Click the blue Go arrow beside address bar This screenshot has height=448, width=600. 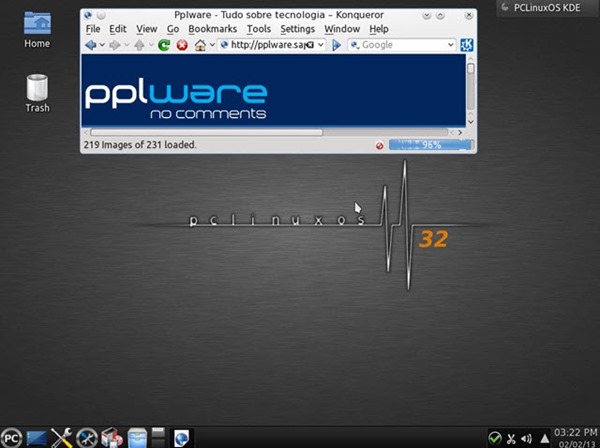(x=336, y=45)
